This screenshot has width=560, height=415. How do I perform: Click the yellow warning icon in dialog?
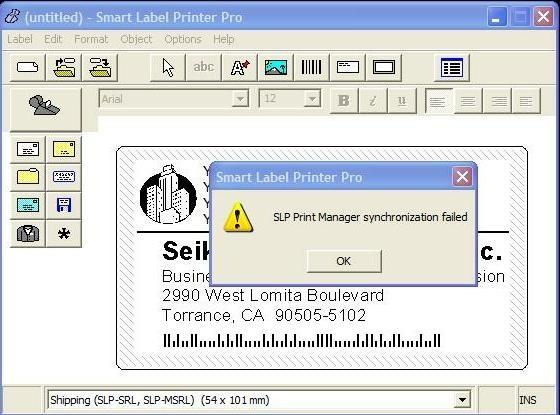pyautogui.click(x=238, y=217)
